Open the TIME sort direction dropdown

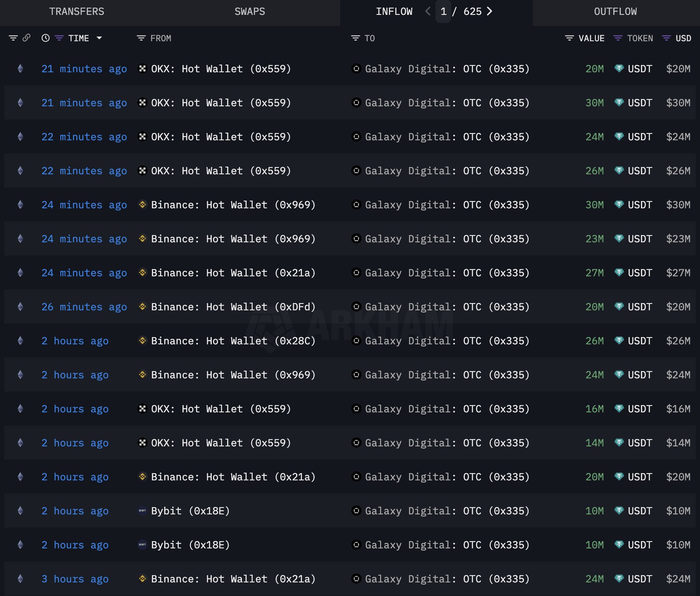point(100,38)
